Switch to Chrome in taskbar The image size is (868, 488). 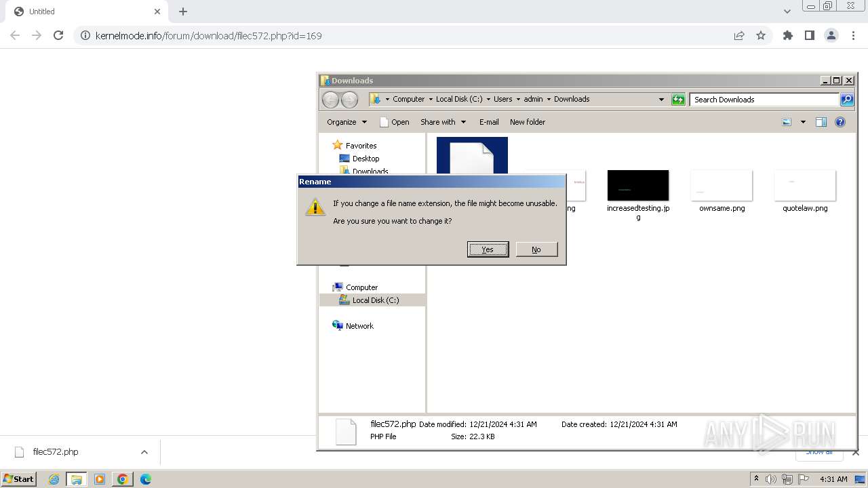(x=122, y=479)
